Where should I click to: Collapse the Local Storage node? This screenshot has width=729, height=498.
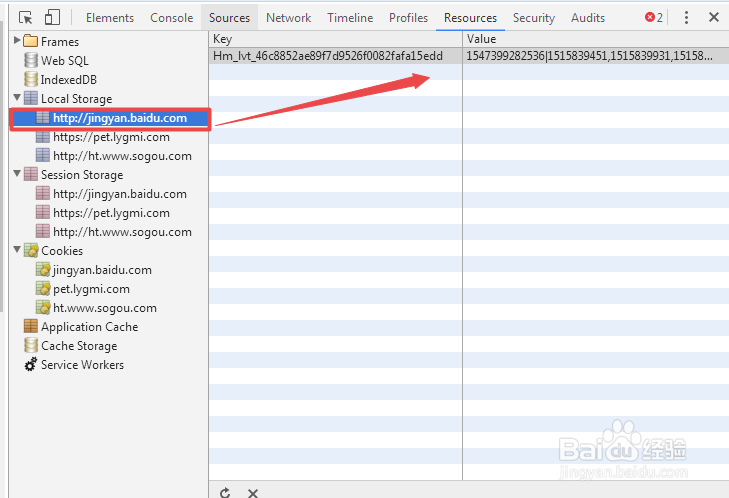pos(17,97)
